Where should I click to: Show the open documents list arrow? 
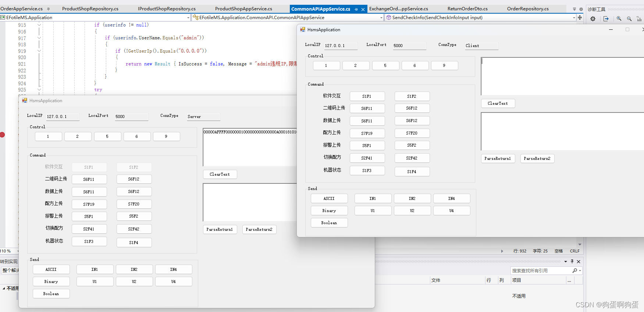(x=574, y=9)
